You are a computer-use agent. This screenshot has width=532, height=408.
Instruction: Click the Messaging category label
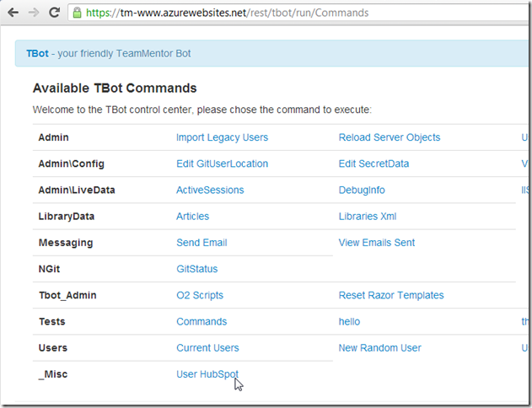tap(66, 243)
